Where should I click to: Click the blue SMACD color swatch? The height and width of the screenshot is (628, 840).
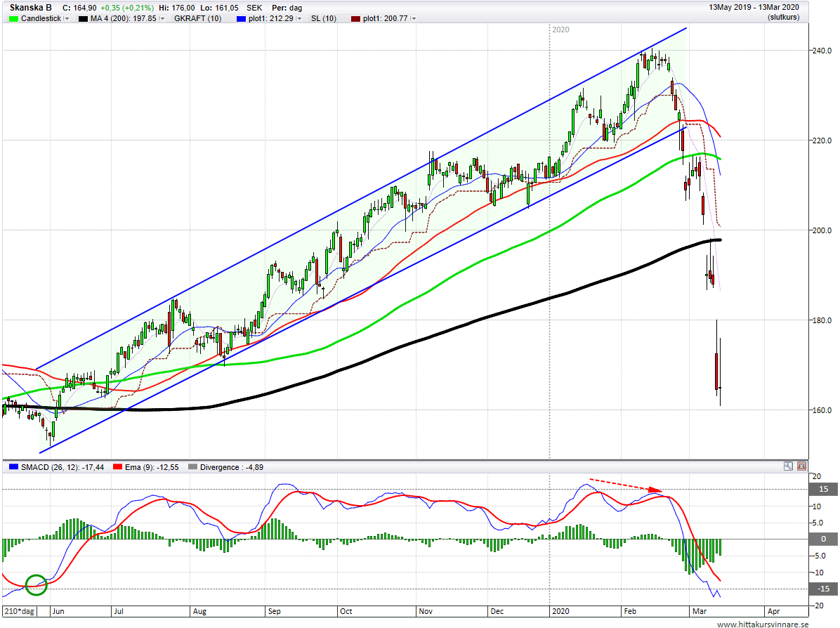(x=14, y=467)
